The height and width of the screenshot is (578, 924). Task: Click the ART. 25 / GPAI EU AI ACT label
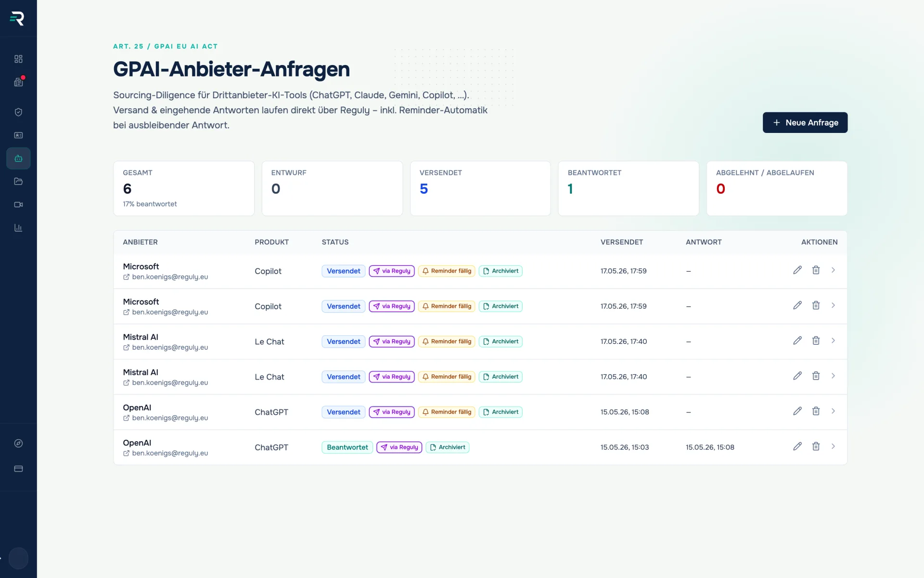166,46
